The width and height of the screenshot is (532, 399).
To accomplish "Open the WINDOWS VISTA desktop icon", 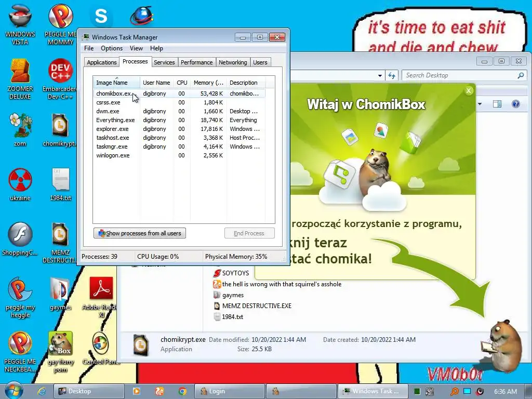I will pos(20,24).
